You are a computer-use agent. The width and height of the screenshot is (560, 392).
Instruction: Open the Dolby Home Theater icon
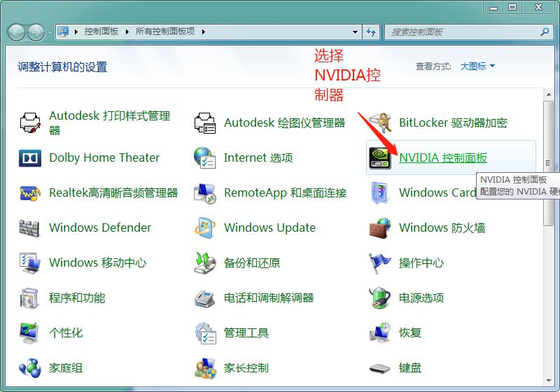coord(30,157)
